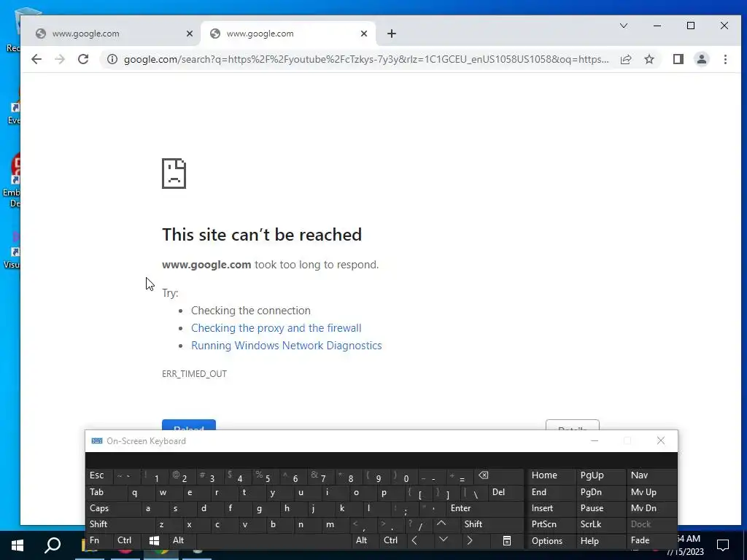Click Fade on On-Screen Keyboard
The width and height of the screenshot is (747, 560).
[x=651, y=540]
